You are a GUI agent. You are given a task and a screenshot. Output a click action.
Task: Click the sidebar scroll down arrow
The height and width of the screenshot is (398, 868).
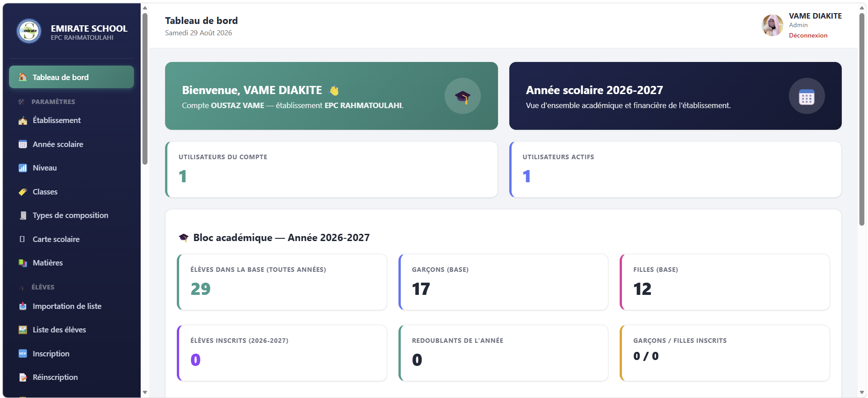[x=145, y=393]
